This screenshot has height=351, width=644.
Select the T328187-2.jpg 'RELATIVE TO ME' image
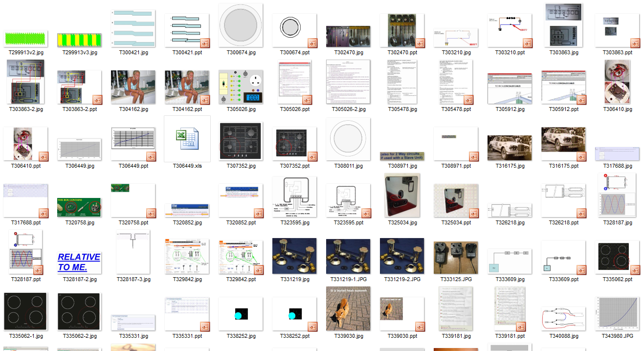coord(80,262)
